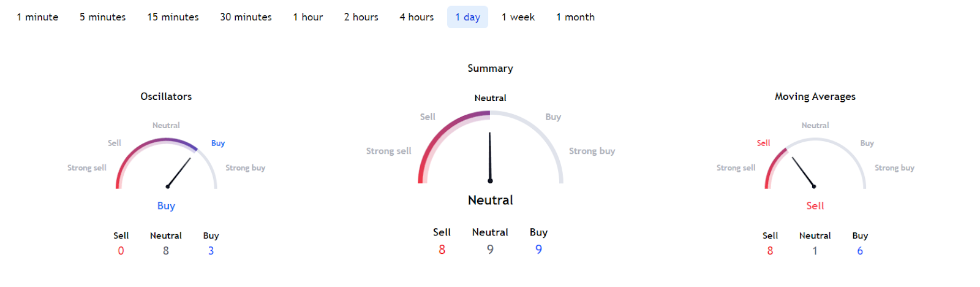The width and height of the screenshot is (980, 287).
Task: Click Summary's Buy count of 9
Action: [538, 249]
